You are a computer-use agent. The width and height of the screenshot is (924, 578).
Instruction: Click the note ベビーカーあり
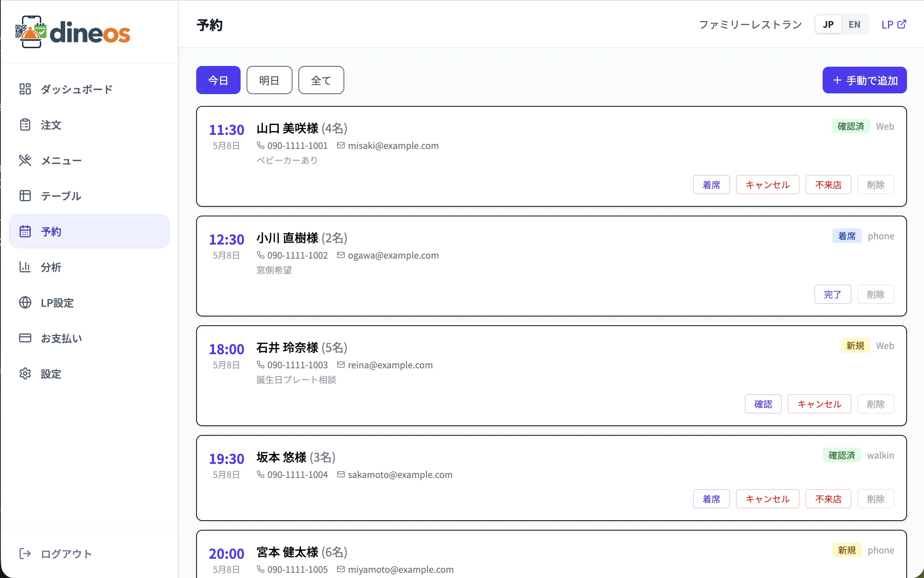tap(287, 160)
